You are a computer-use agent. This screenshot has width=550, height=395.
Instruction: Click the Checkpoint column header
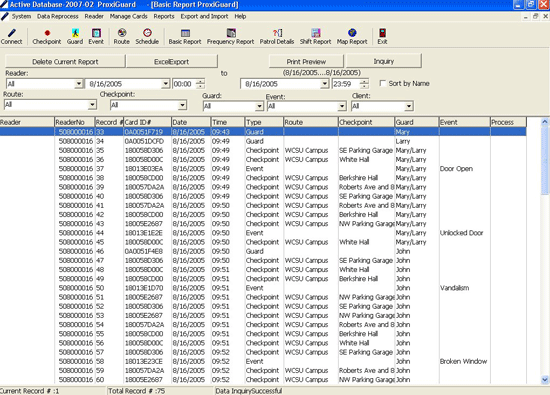point(366,122)
